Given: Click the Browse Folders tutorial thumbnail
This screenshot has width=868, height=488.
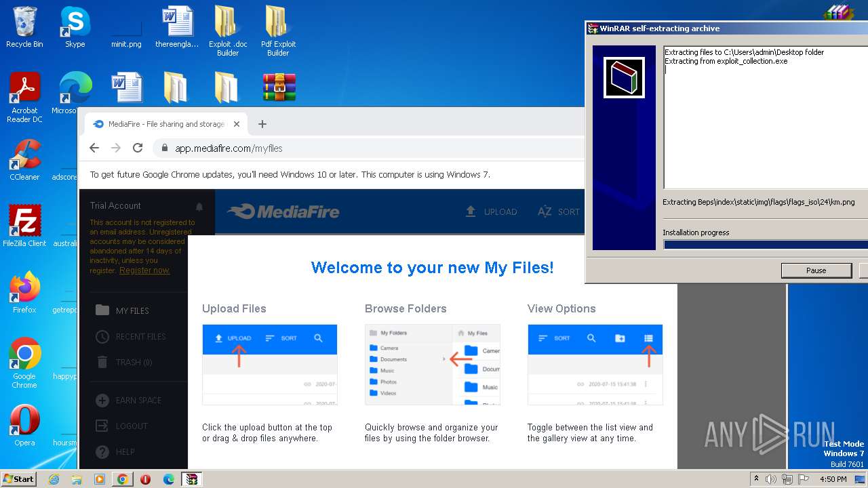Looking at the screenshot, I should tap(433, 365).
